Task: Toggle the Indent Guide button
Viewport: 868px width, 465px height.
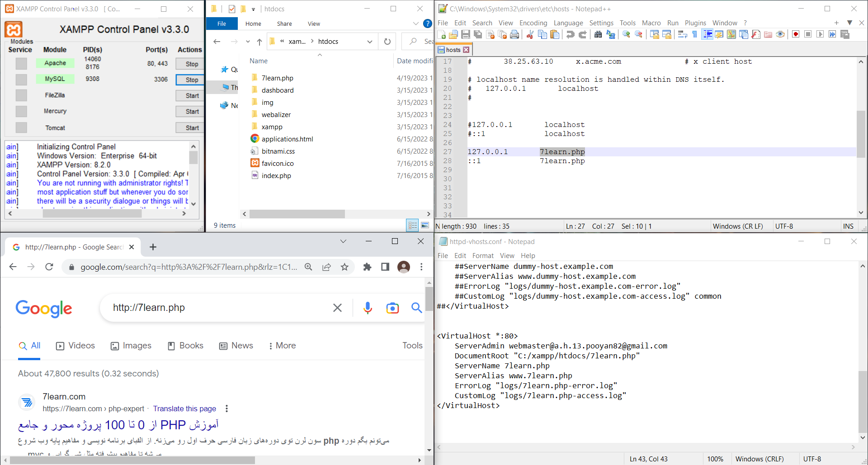Action: tap(708, 34)
